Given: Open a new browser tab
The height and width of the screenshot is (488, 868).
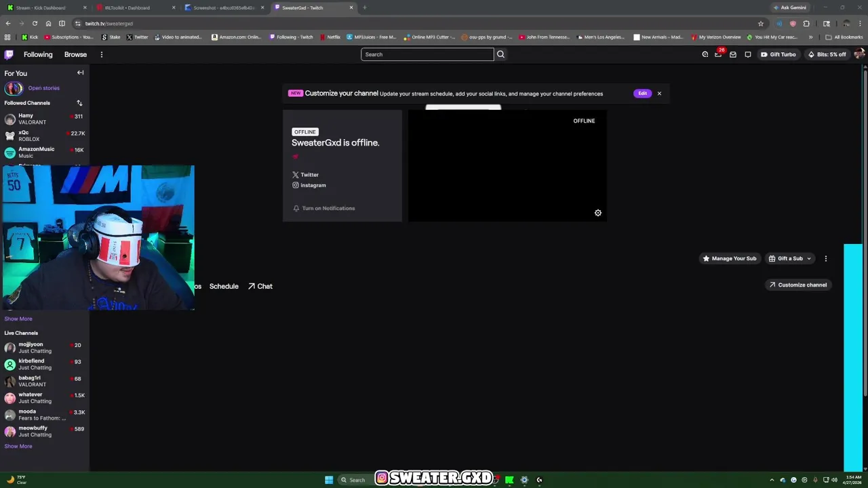Looking at the screenshot, I should pyautogui.click(x=365, y=7).
